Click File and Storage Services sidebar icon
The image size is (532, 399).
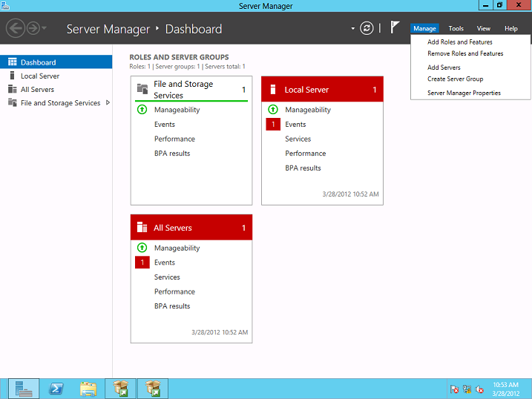[12, 102]
